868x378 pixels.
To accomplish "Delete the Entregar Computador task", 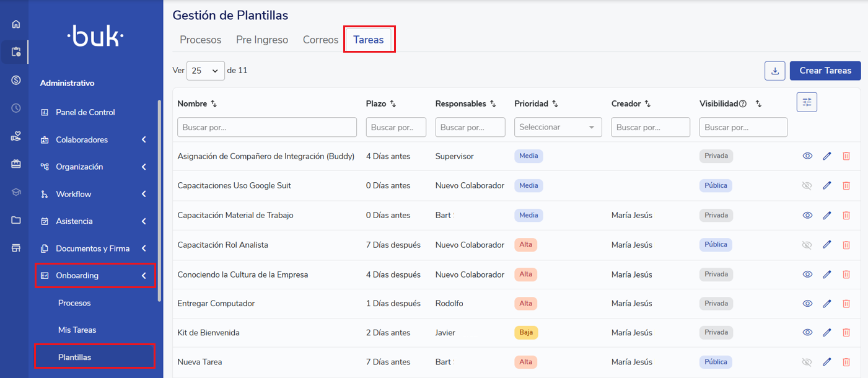I will tap(846, 304).
